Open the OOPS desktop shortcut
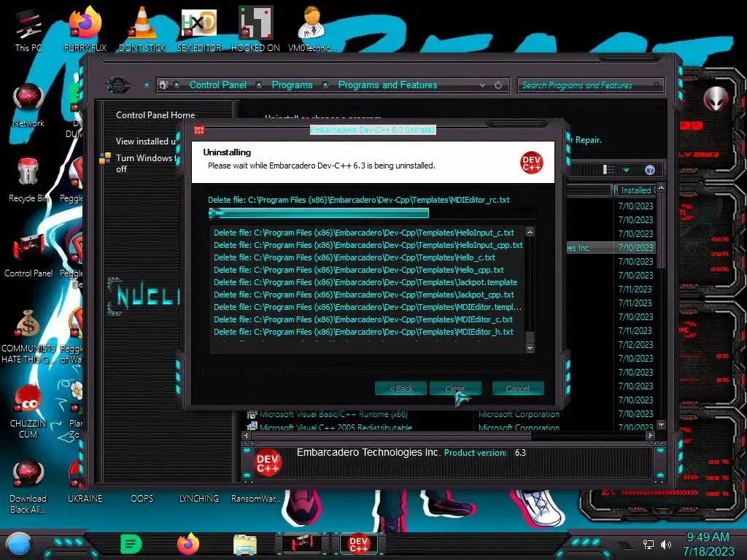Viewport: 747px width, 560px height. point(142,499)
